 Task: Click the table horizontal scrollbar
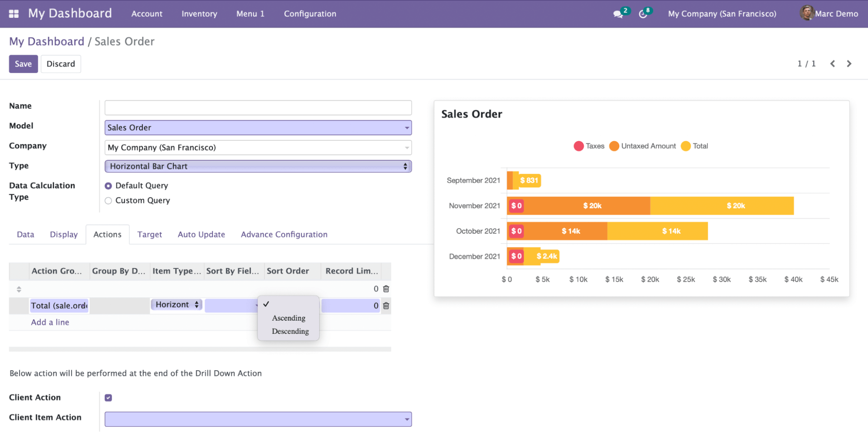pos(200,349)
